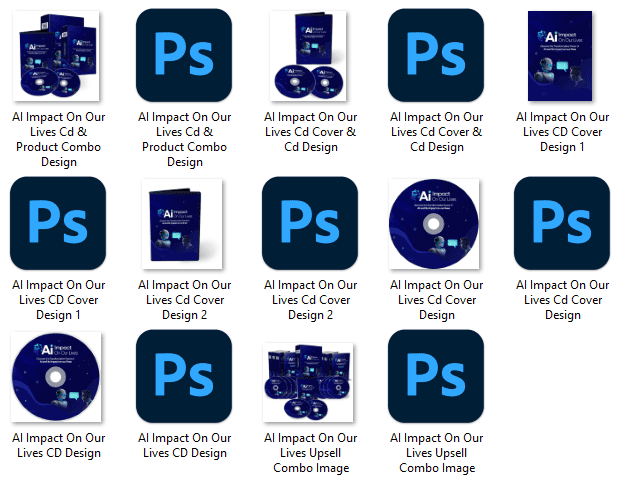This screenshot has width=634, height=501.
Task: Click the filename text under Upsell Combo PSD icon
Action: [x=436, y=453]
